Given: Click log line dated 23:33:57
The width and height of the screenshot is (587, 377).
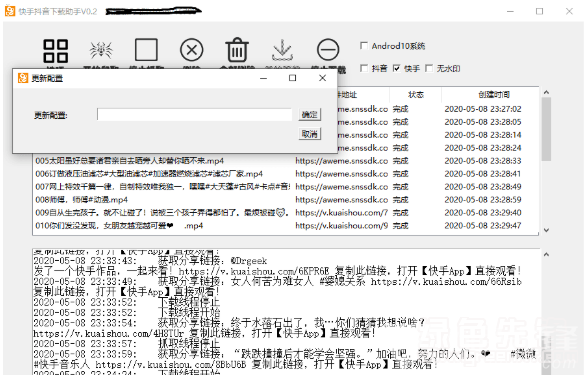Looking at the screenshot, I should click(127, 344).
